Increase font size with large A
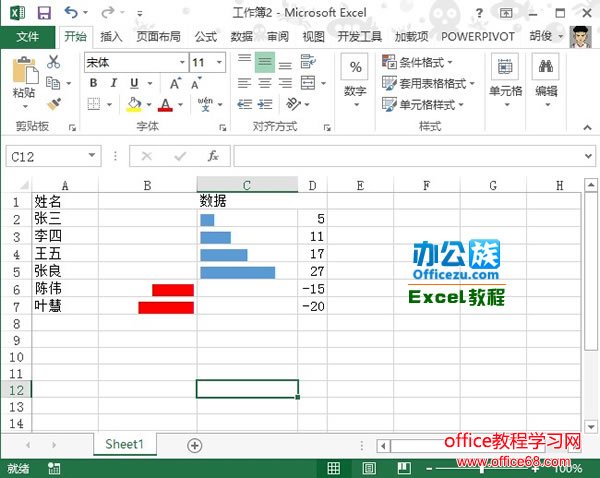The width and height of the screenshot is (600, 478). coord(175,83)
